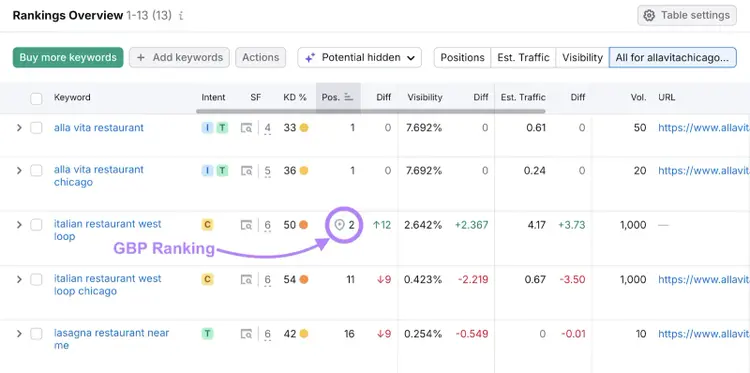The image size is (750, 373).
Task: Switch to Visibility tab
Action: (x=582, y=57)
